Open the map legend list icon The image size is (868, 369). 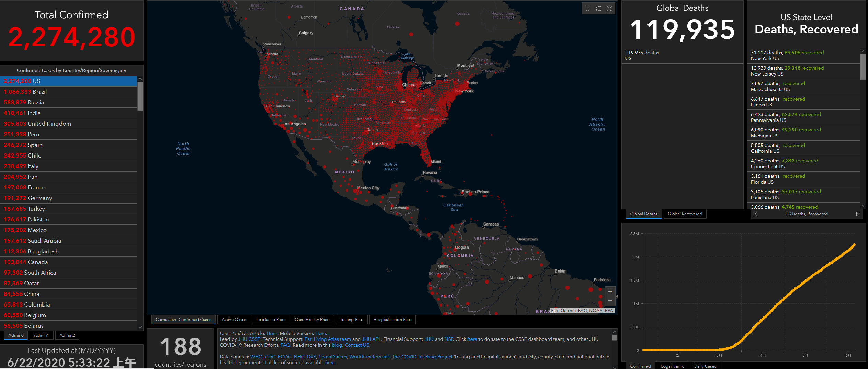pyautogui.click(x=598, y=9)
